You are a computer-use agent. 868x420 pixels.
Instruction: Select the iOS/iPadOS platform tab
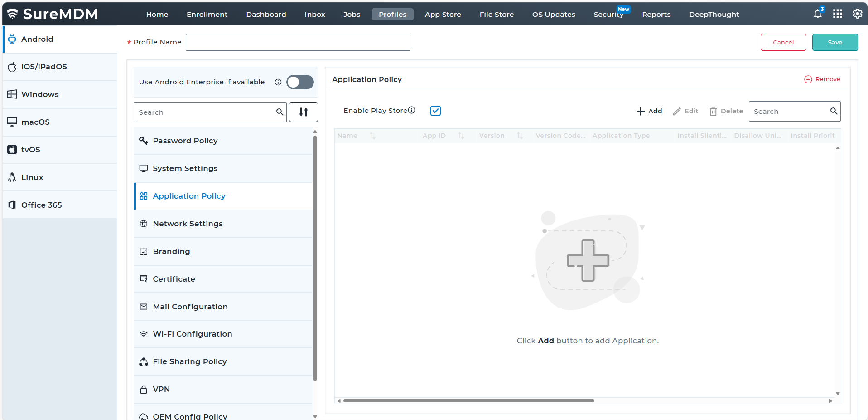click(44, 67)
